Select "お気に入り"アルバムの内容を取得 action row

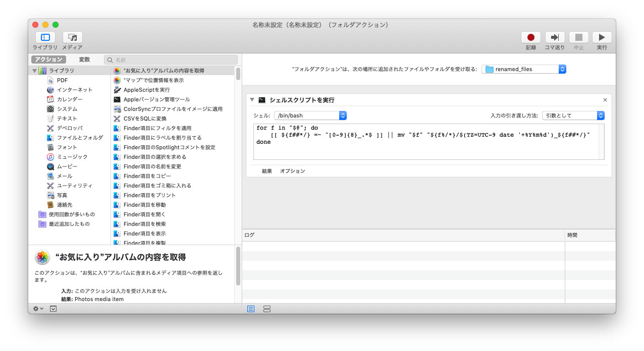coord(173,71)
